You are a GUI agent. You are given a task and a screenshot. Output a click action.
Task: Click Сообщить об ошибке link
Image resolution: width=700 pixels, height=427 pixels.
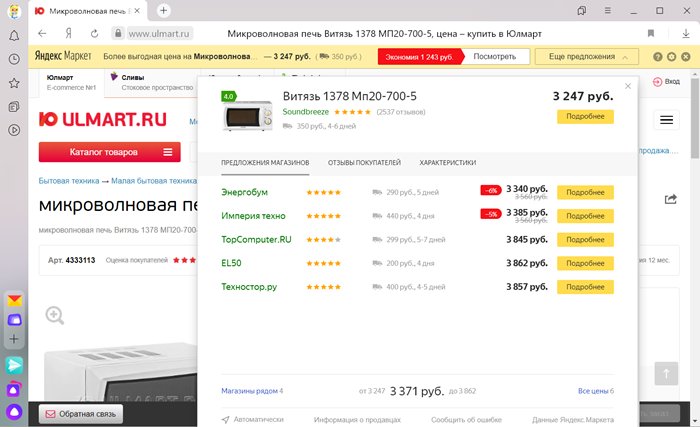click(x=467, y=420)
